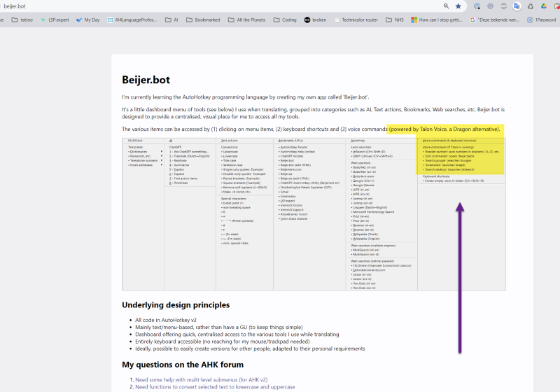This screenshot has height=392, width=560.
Task: Open the My Day bookmark
Action: [x=88, y=20]
